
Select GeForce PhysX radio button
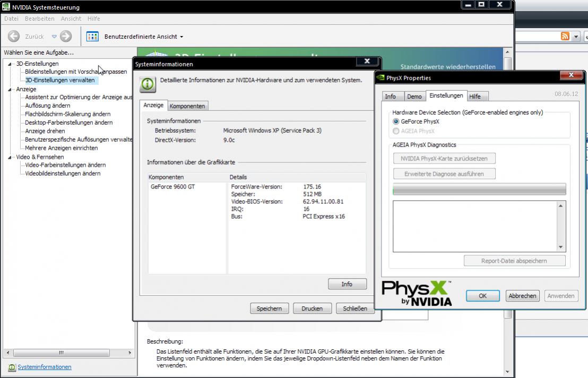click(x=396, y=122)
